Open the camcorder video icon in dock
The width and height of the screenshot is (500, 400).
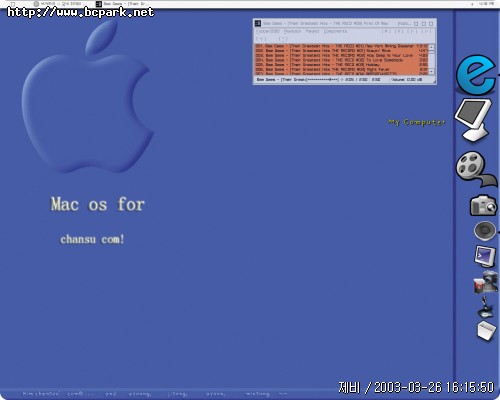pos(485,282)
